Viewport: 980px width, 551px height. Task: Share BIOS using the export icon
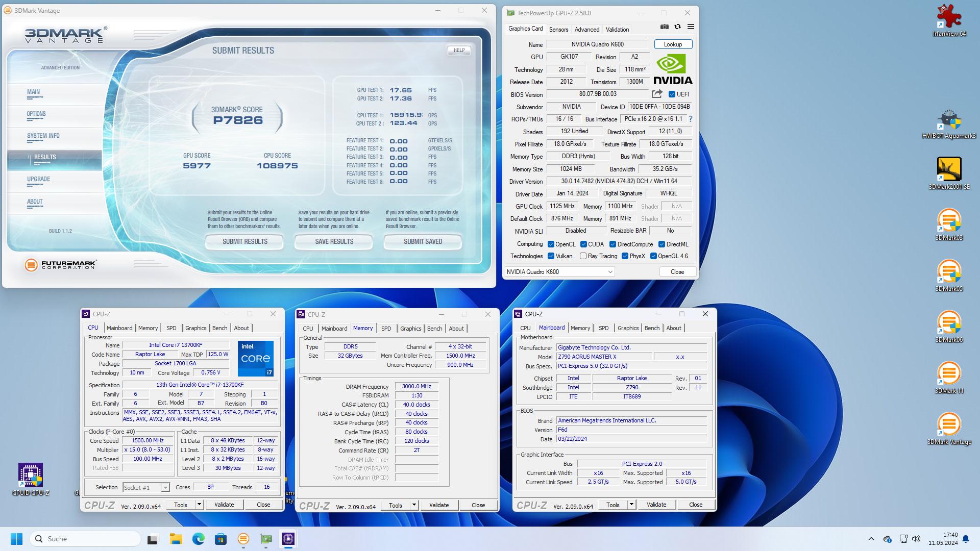pos(657,94)
